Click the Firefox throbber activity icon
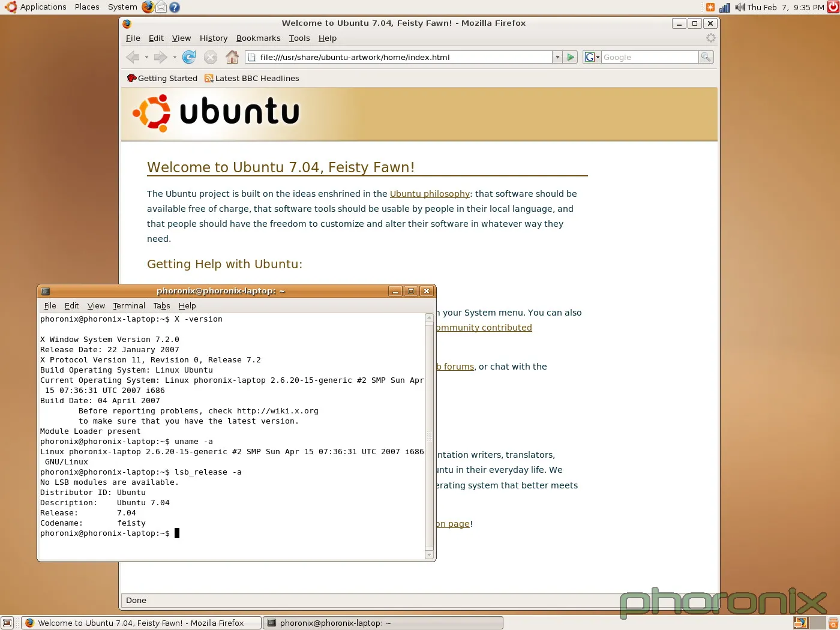Image resolution: width=840 pixels, height=630 pixels. coord(711,38)
